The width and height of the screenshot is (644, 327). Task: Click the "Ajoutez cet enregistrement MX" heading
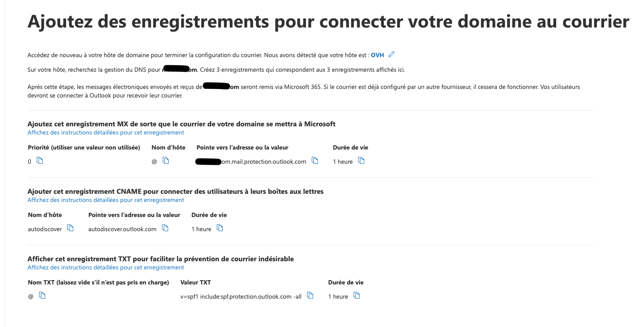(181, 124)
